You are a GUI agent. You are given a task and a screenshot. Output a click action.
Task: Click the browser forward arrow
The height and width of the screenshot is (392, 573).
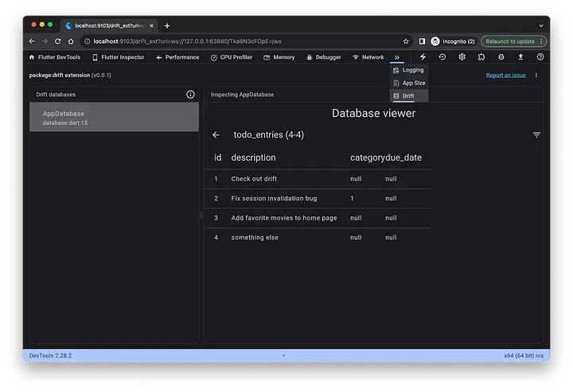45,41
